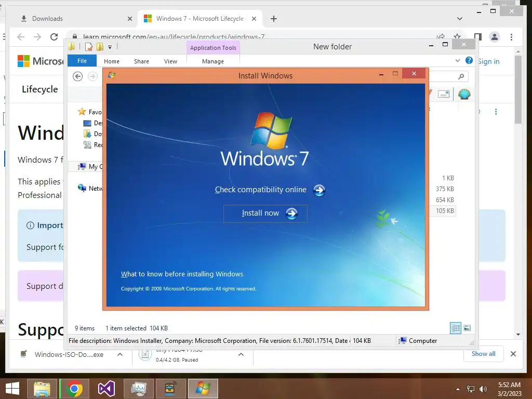Open paused iso download options chevron
The width and height of the screenshot is (532, 399).
[x=241, y=354]
